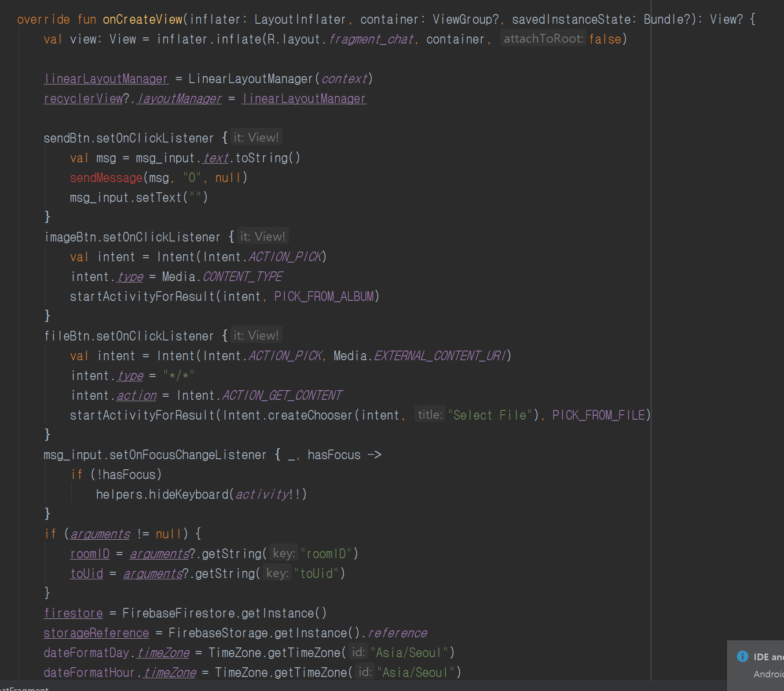Click the "createChooser" method call
The width and height of the screenshot is (784, 691).
point(310,415)
